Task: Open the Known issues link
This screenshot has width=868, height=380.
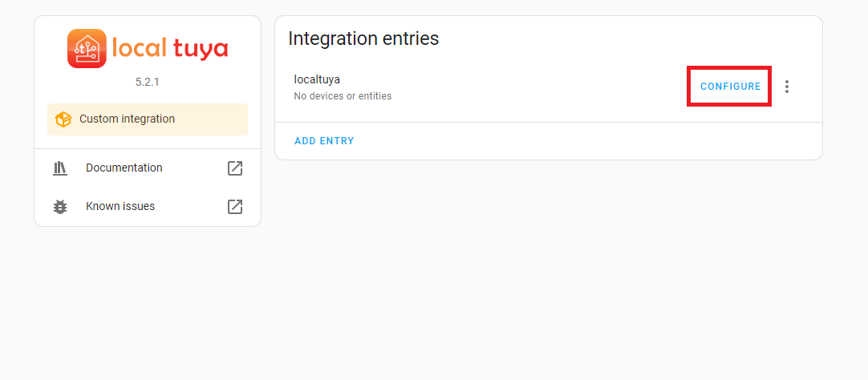Action: (120, 207)
